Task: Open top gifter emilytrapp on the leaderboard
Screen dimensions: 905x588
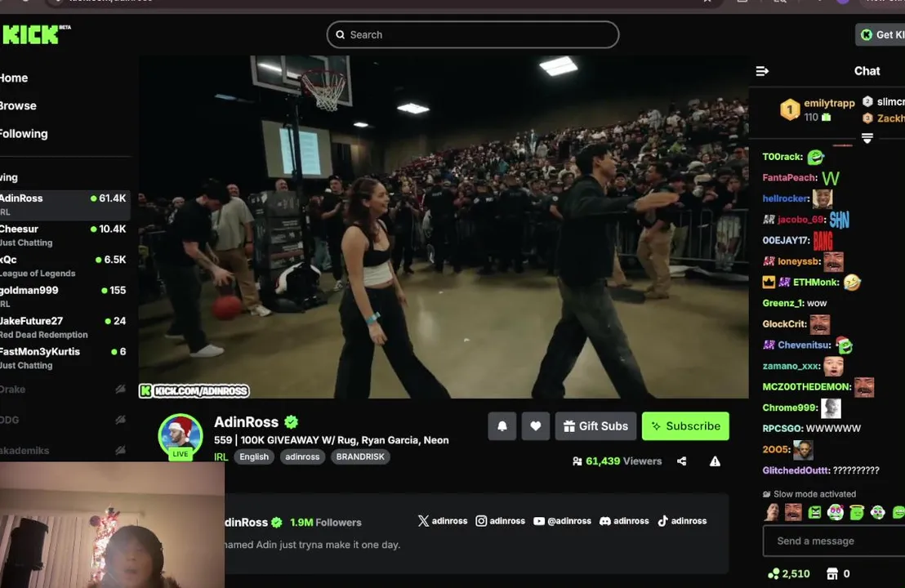Action: coord(818,109)
